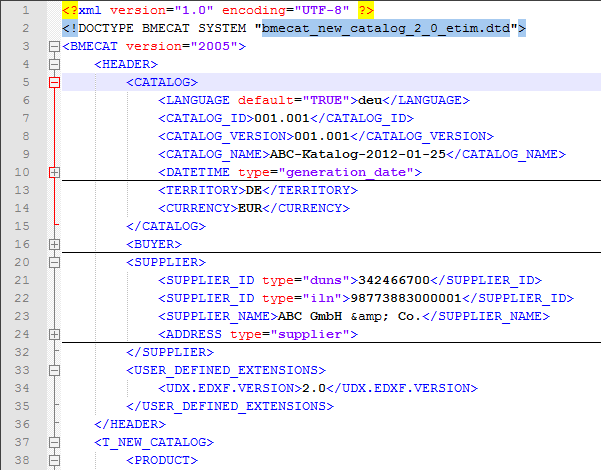Click the closing /CATALOG_NAME tag
The image size is (601, 470).
tap(506, 154)
